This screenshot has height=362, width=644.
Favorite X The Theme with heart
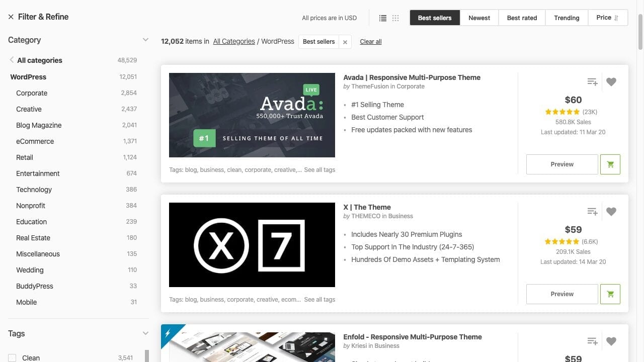pyautogui.click(x=611, y=212)
